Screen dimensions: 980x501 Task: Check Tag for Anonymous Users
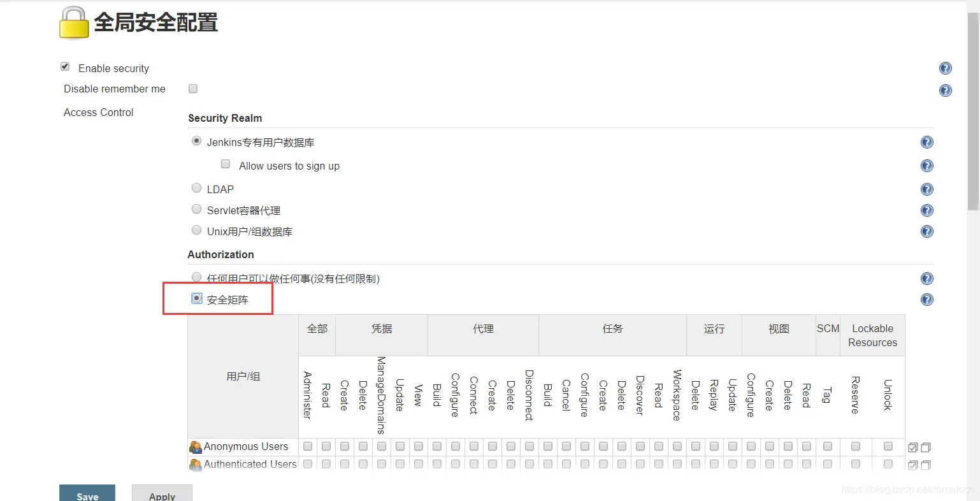pos(828,446)
